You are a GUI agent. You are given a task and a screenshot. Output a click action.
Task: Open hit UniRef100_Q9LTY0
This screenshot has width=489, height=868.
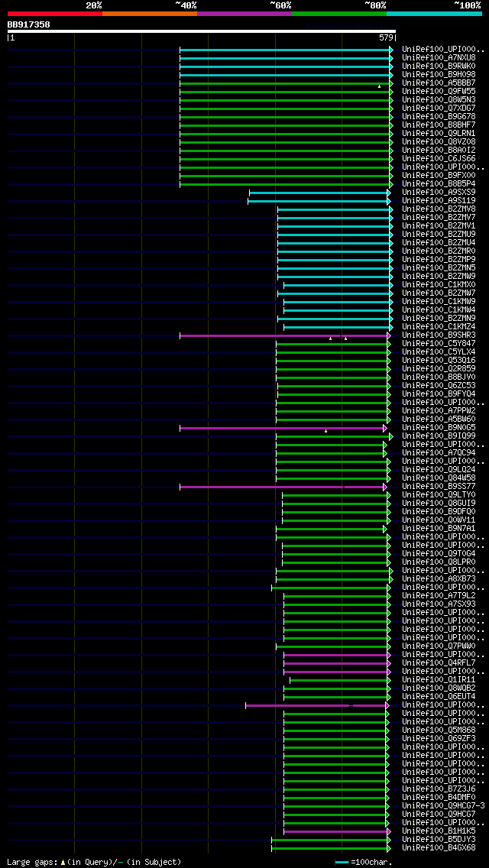(439, 495)
